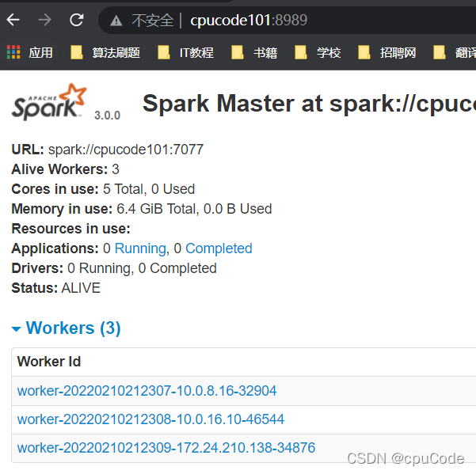Screen dimensions: 476x474
Task: Click the Worker Id column header
Action: (49, 362)
